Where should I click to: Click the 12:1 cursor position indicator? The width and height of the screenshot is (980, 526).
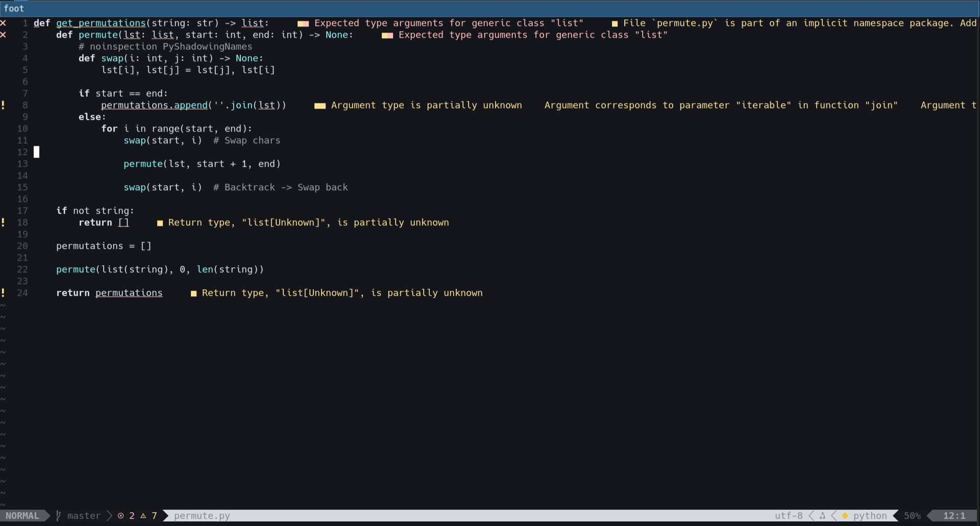pos(954,516)
